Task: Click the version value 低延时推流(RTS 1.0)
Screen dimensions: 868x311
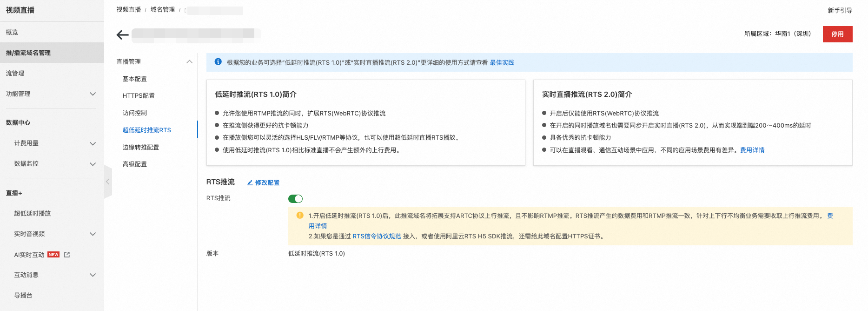Action: point(316,253)
